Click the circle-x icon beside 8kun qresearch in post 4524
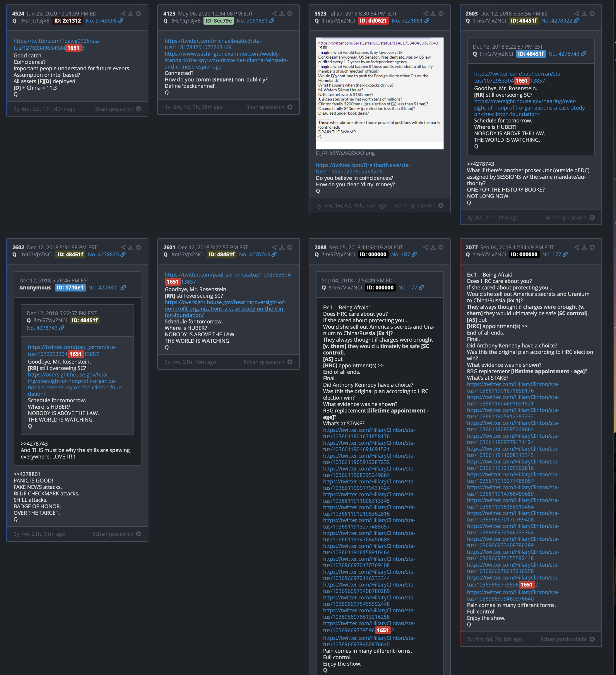Image resolution: width=616 pixels, height=675 pixels. pyautogui.click(x=138, y=109)
